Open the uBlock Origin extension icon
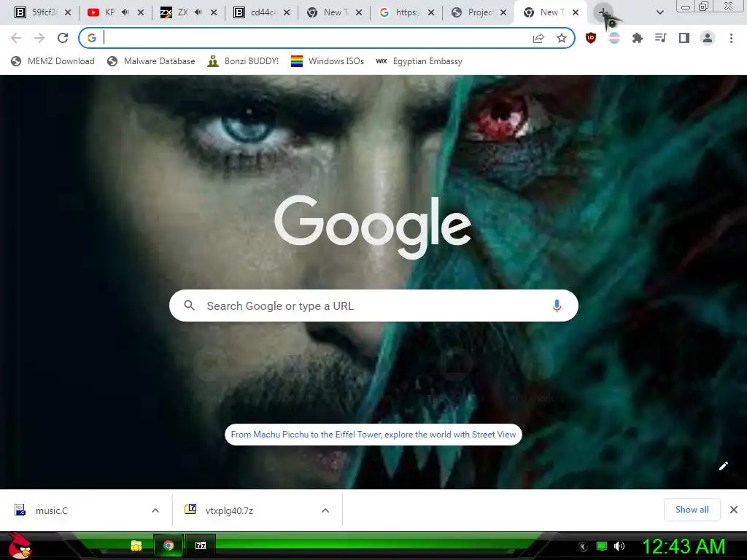The height and width of the screenshot is (560, 747). (591, 38)
